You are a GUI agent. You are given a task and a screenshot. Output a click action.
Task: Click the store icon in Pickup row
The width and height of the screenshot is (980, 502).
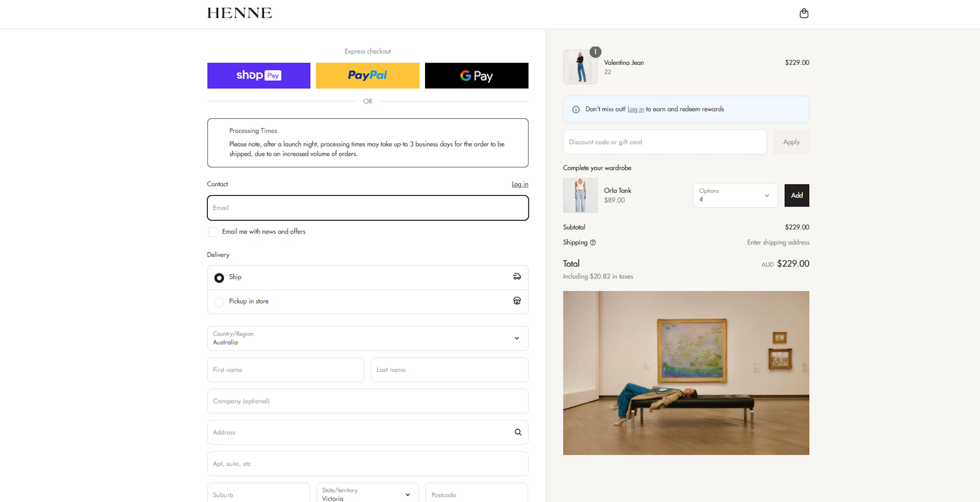[517, 301]
